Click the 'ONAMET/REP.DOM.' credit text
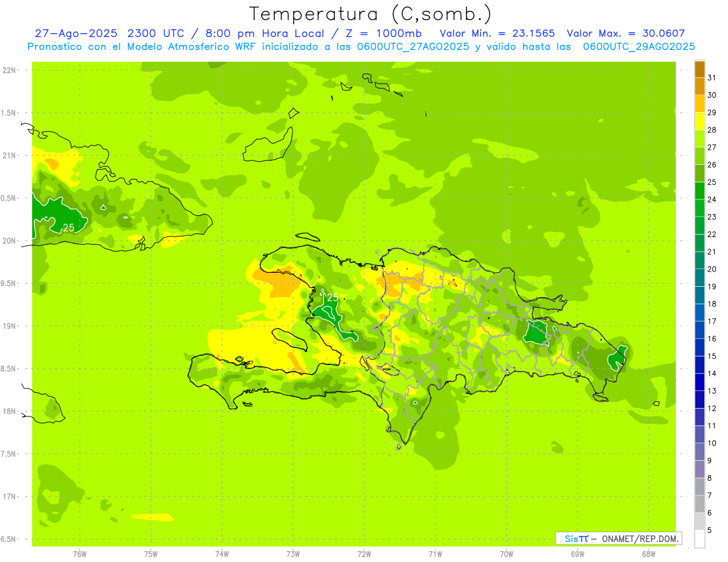Viewport: 728px width, 562px height. pyautogui.click(x=639, y=538)
